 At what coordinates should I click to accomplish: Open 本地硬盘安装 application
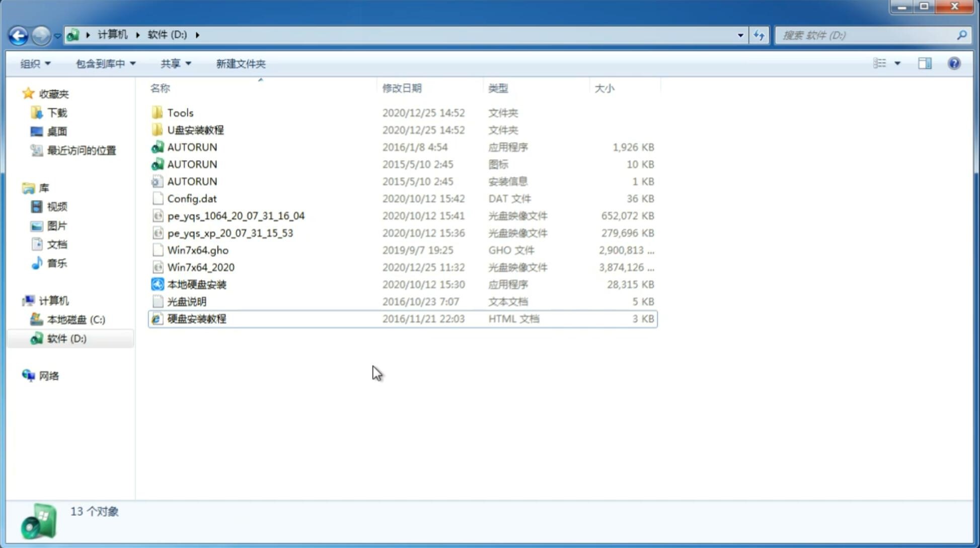[196, 284]
